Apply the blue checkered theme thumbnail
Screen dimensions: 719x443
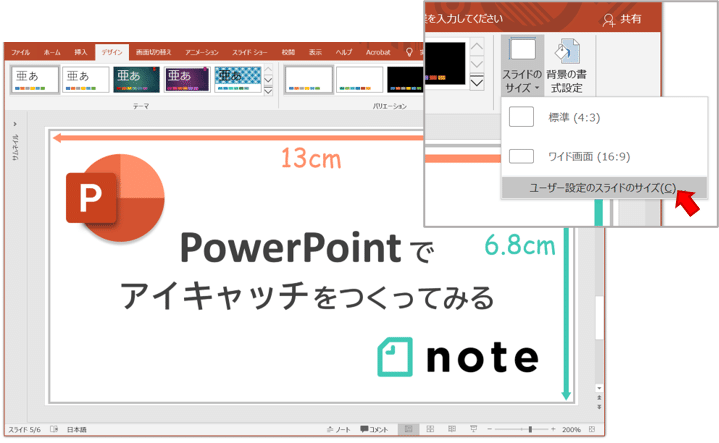pyautogui.click(x=238, y=79)
